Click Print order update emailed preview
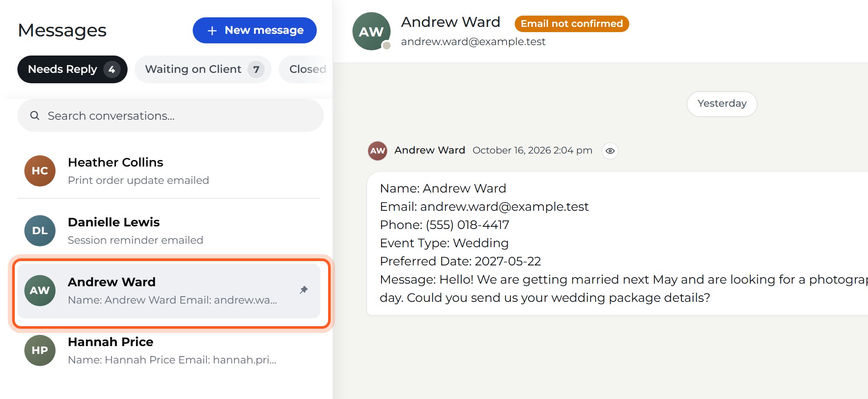 click(x=138, y=180)
